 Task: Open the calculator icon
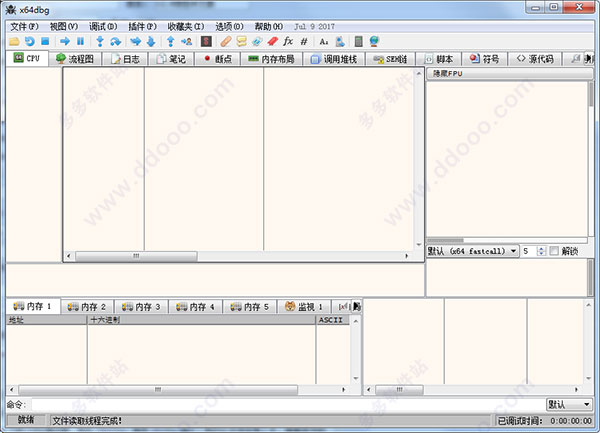click(x=359, y=41)
